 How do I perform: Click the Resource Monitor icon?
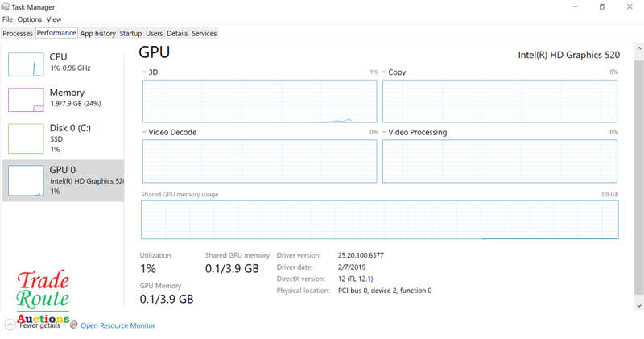coord(73,325)
